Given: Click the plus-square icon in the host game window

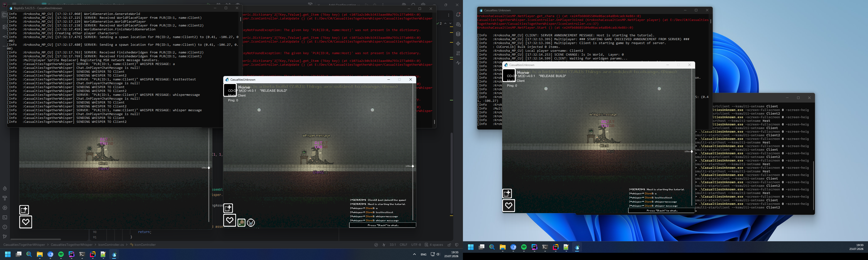Looking at the screenshot, I should pos(24,210).
